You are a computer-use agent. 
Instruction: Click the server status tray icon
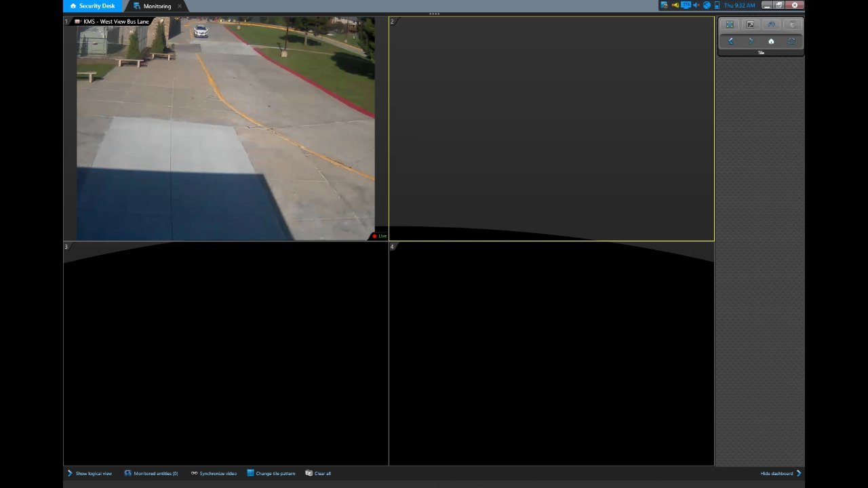717,5
